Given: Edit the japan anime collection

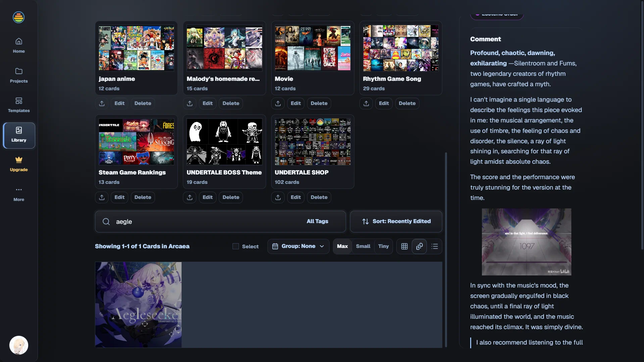Looking at the screenshot, I should click(x=119, y=103).
